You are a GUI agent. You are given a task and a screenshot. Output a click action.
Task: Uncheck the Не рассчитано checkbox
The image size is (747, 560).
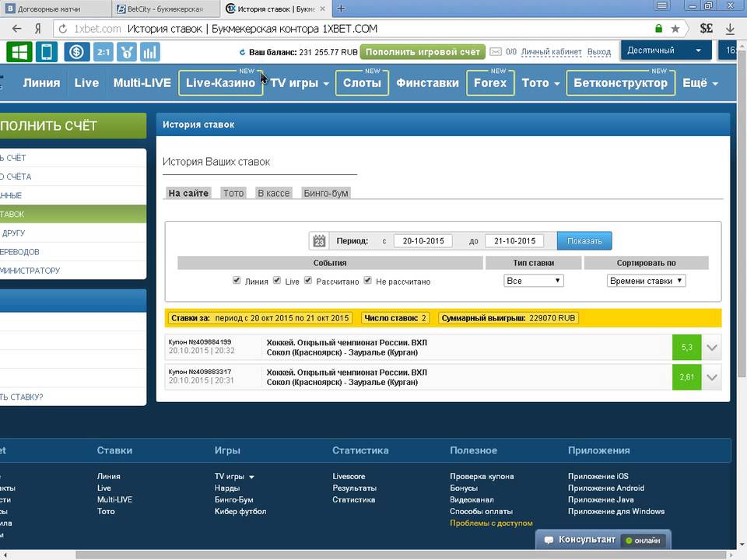[367, 281]
